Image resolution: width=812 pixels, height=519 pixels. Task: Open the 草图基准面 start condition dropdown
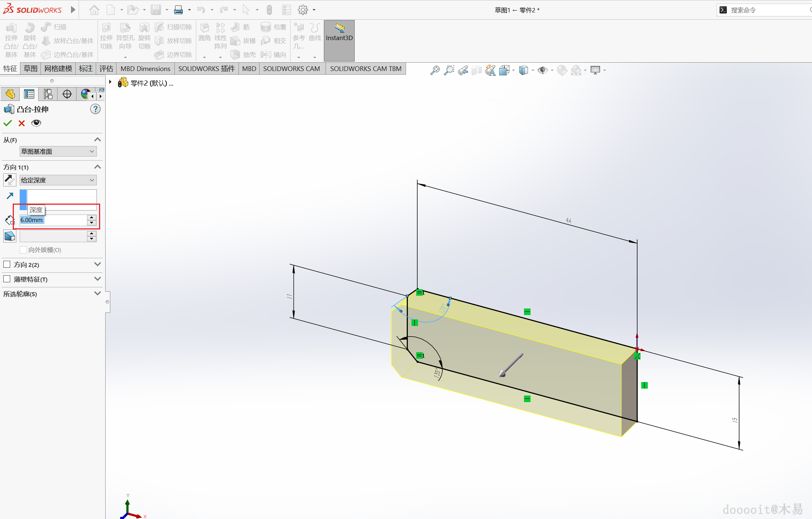[58, 152]
